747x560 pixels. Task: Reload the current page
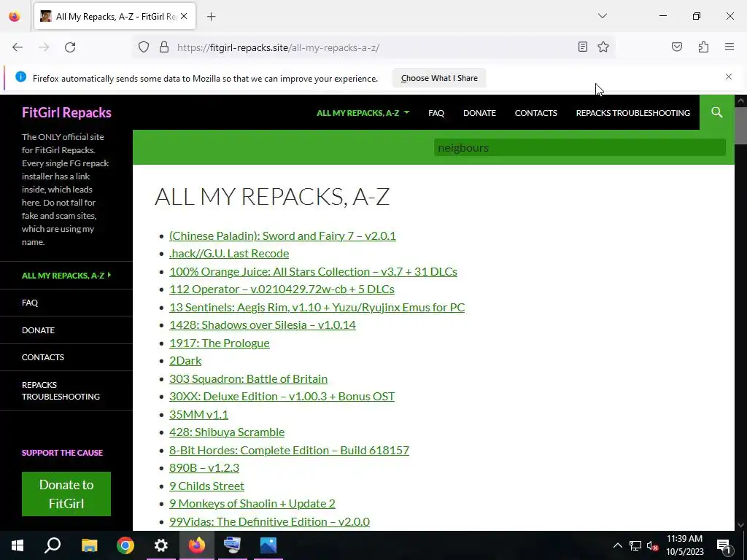[70, 47]
